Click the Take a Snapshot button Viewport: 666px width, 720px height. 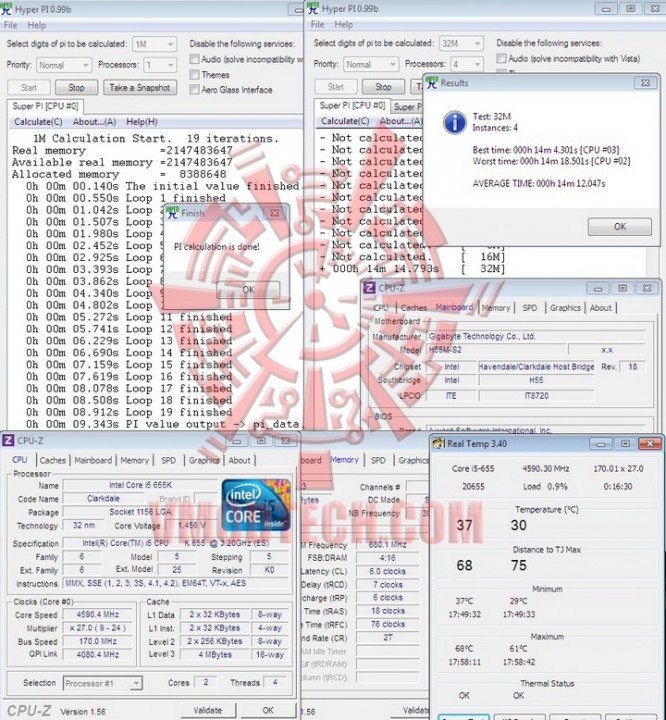tap(140, 87)
